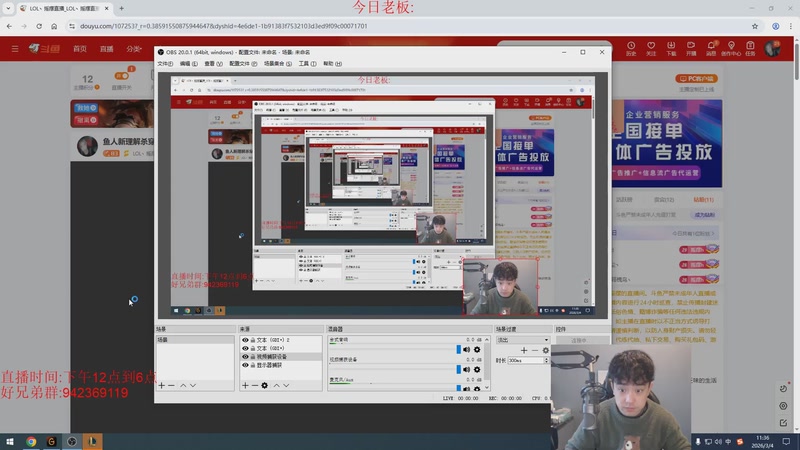
Task: Add a scene transition in OBS
Action: tap(523, 351)
